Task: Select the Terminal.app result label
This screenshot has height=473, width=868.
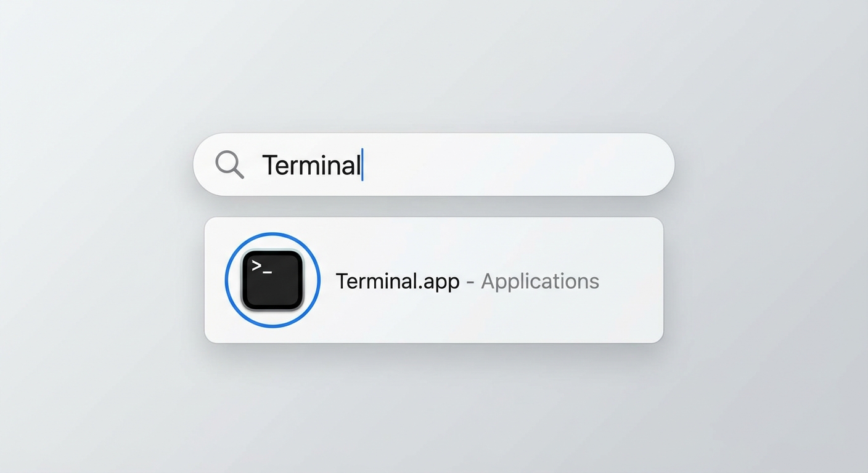Action: click(398, 281)
